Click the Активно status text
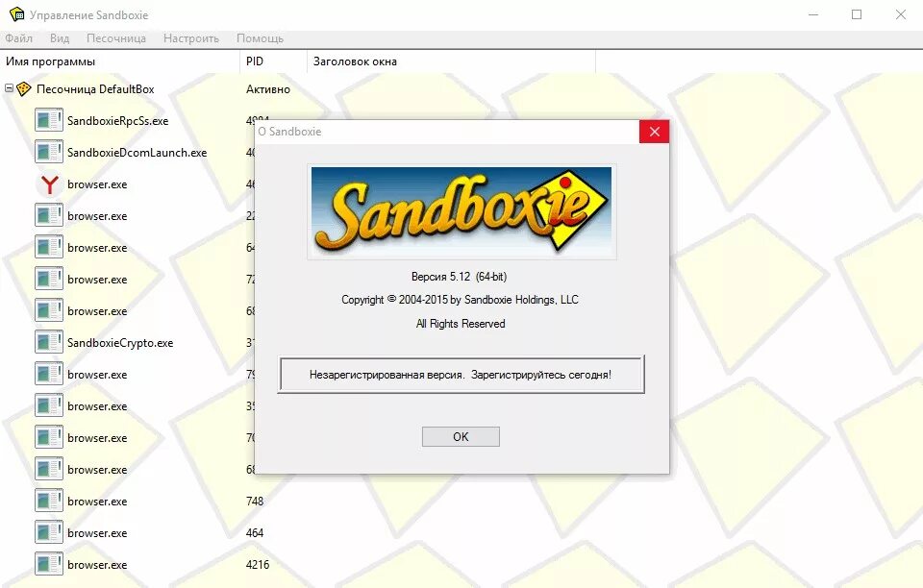 [x=268, y=89]
